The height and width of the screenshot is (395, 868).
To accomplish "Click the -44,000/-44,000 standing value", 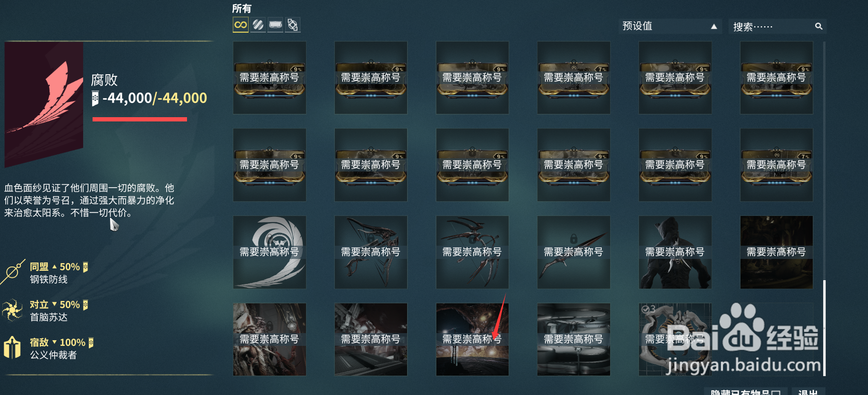I will (x=155, y=98).
